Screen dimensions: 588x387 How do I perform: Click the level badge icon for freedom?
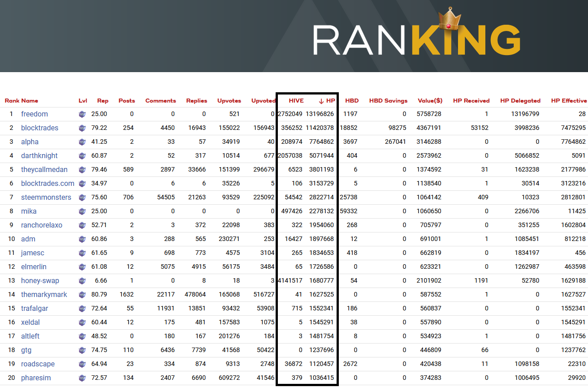82,114
